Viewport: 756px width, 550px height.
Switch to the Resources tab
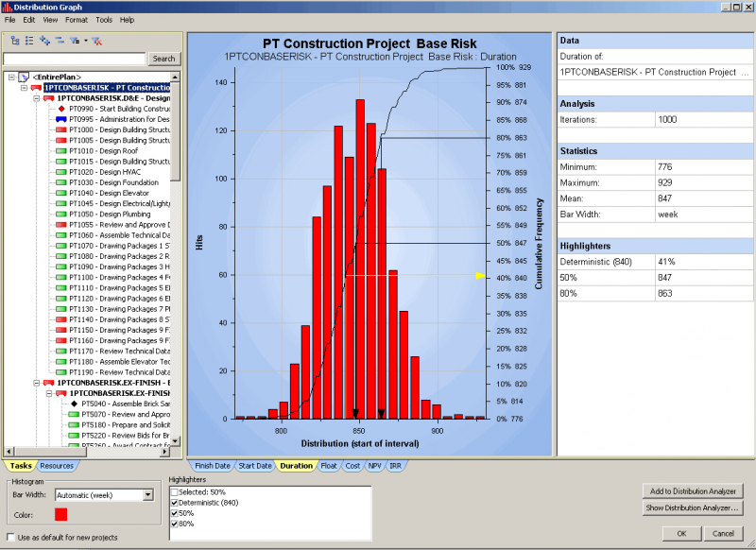57,466
